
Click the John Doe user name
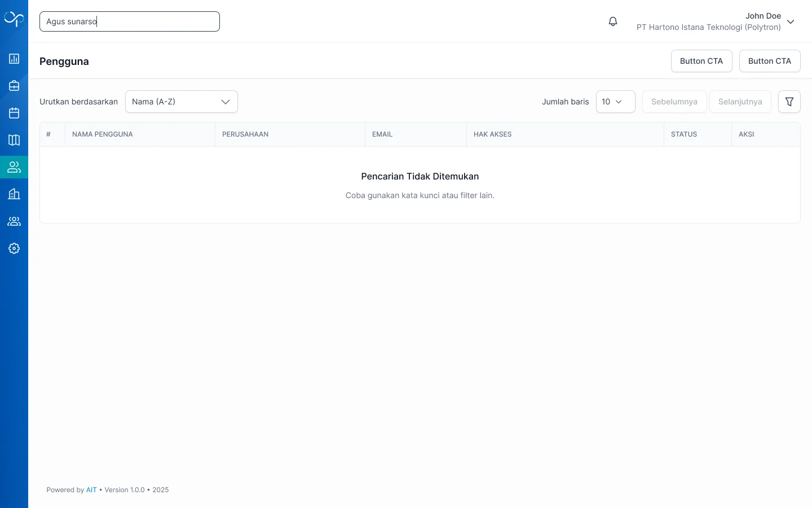pos(764,16)
